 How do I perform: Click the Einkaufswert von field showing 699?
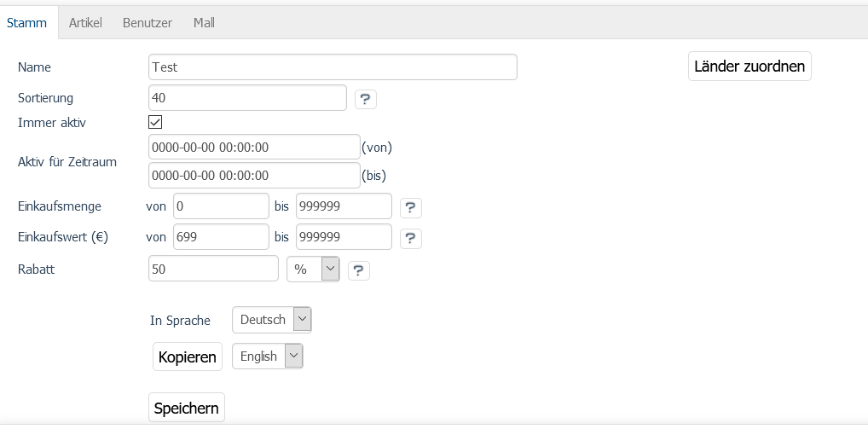(221, 237)
